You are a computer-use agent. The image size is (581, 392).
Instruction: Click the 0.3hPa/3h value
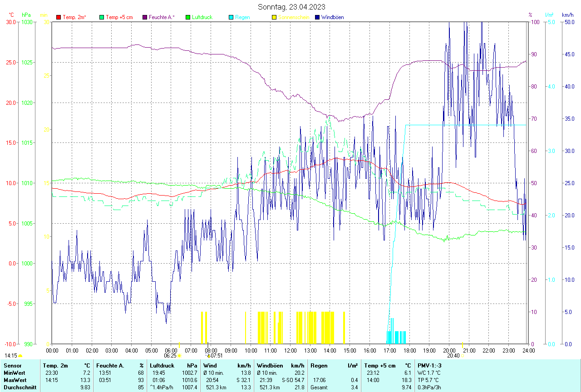429,387
